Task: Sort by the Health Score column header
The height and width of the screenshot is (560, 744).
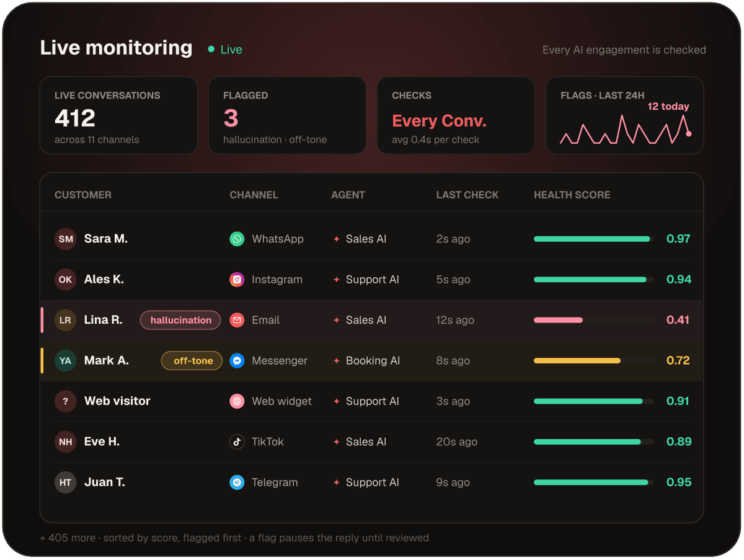Action: (572, 195)
